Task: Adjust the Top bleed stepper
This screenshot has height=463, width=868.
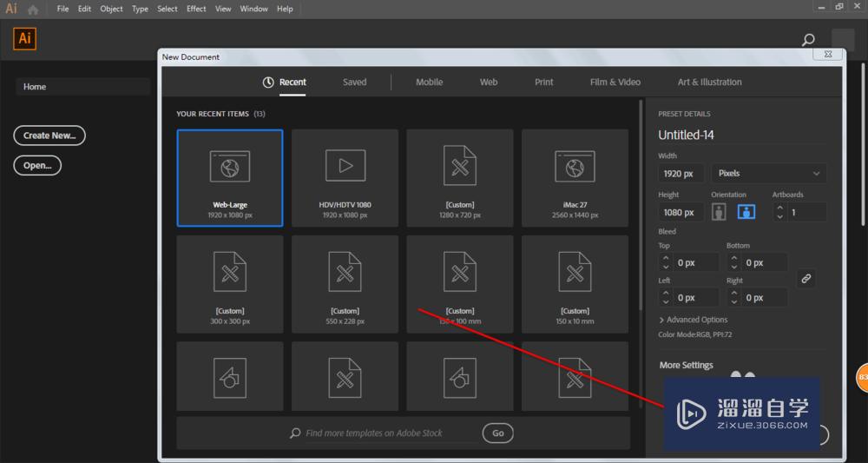Action: pyautogui.click(x=666, y=262)
